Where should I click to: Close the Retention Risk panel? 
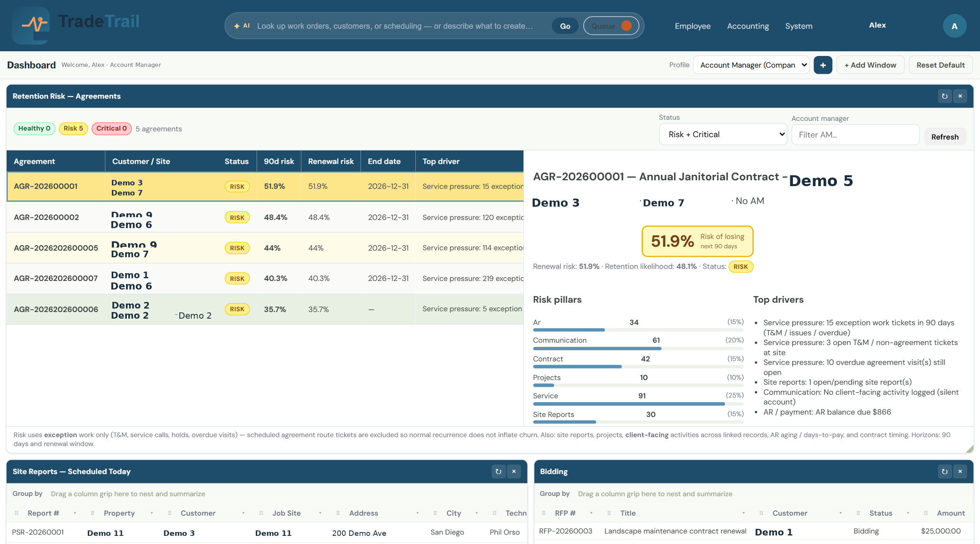[960, 96]
